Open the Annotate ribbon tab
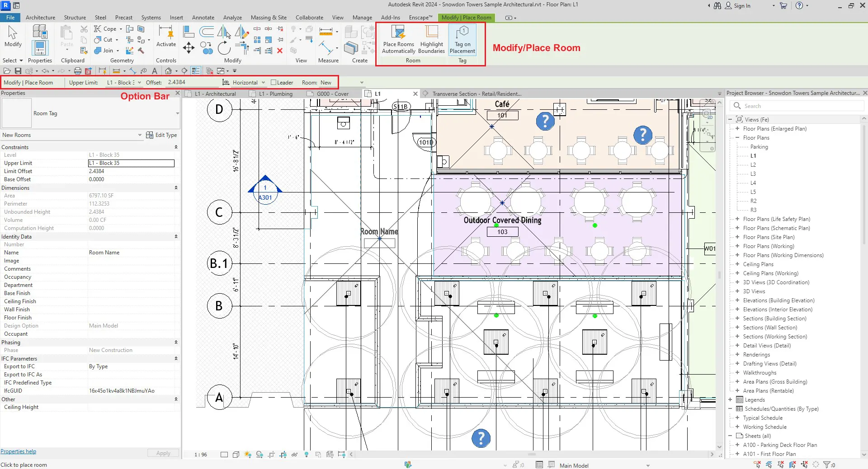868x469 pixels. tap(203, 18)
